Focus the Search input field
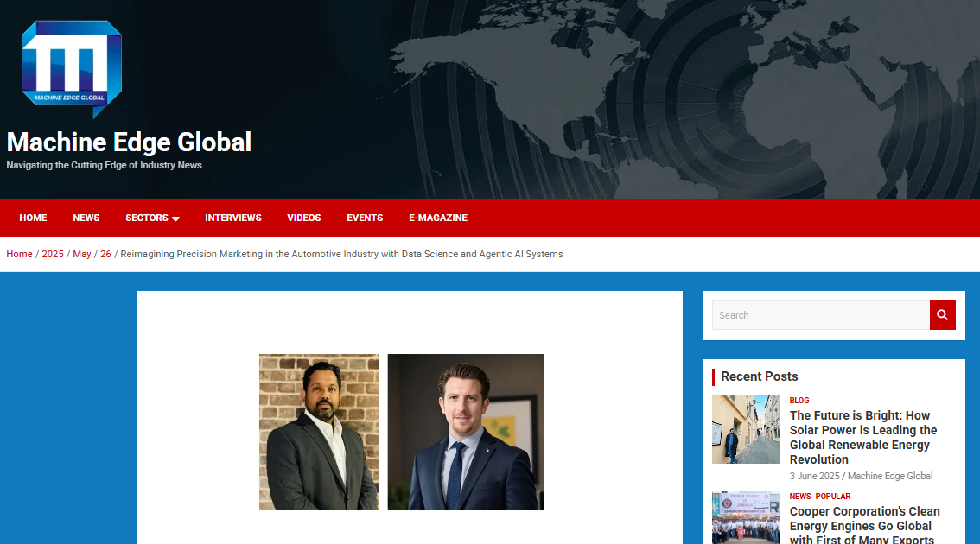 (x=821, y=315)
